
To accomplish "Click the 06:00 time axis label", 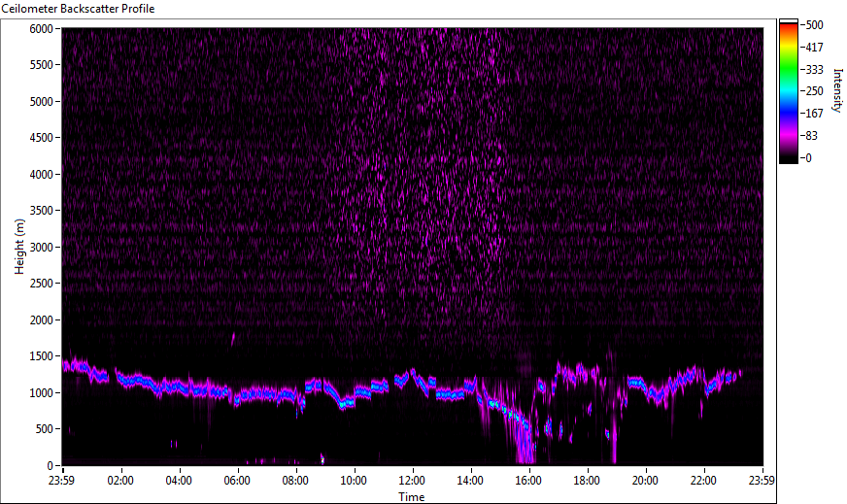I will pos(237,481).
